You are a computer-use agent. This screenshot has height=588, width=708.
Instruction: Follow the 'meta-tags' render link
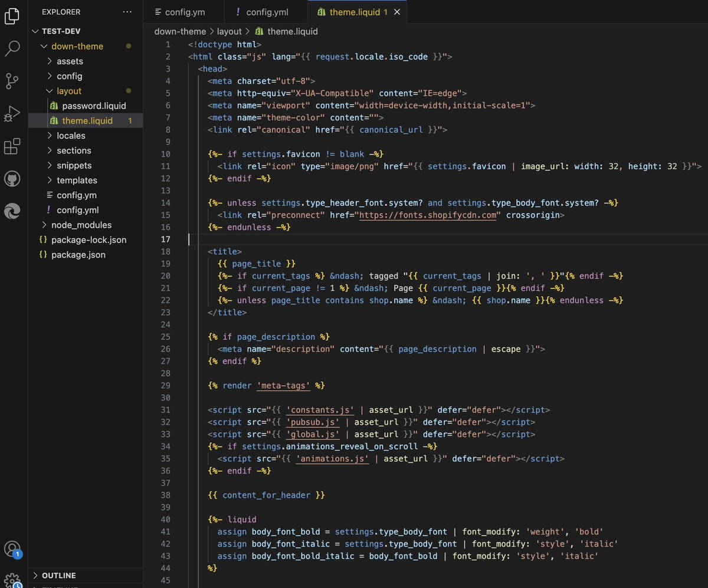[283, 385]
